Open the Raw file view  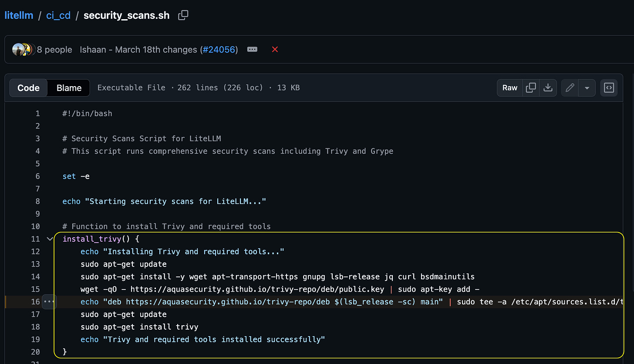pos(510,88)
